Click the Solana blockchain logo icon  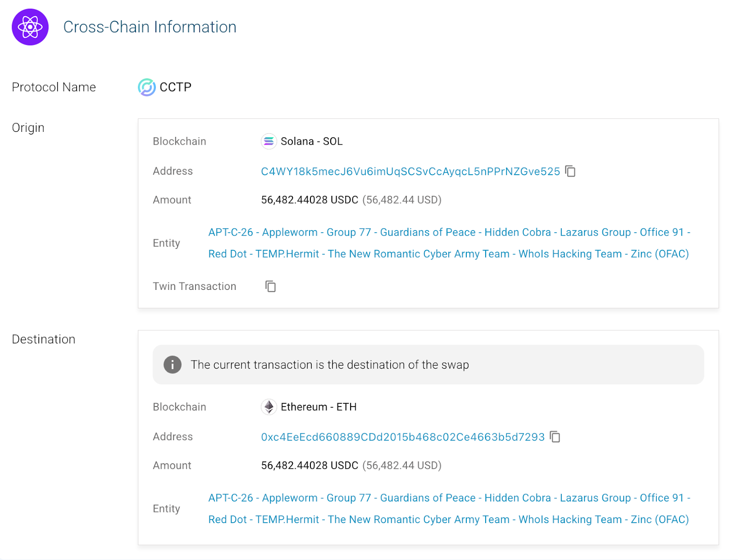coord(268,141)
